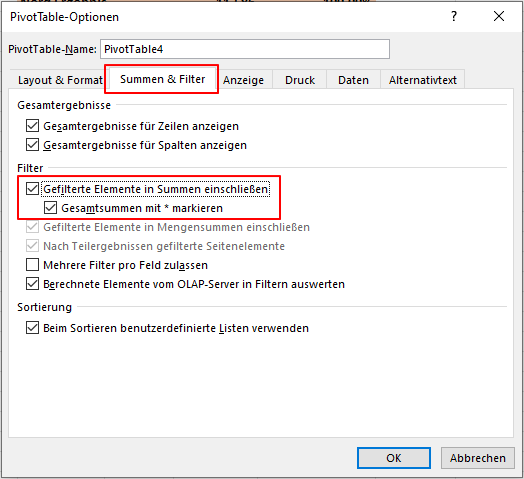Click the PivotTable-Name input field
This screenshot has height=479, width=524.
coord(245,49)
